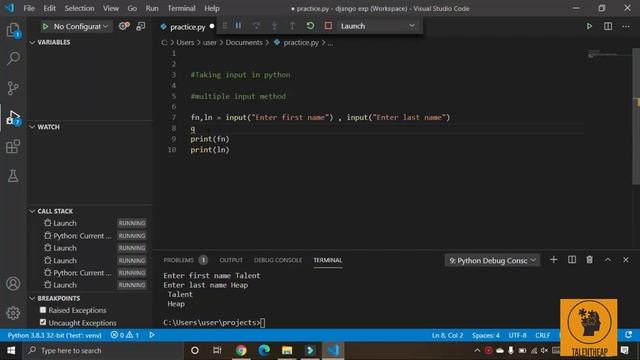The width and height of the screenshot is (640, 360).
Task: Step out in debug toolbar
Action: point(292,26)
